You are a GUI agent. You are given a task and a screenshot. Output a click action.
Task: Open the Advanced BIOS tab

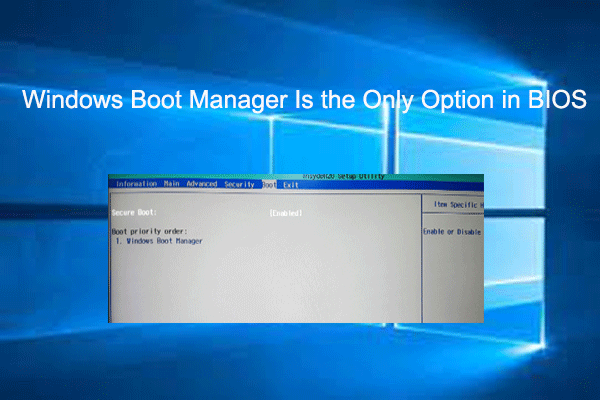[202, 184]
